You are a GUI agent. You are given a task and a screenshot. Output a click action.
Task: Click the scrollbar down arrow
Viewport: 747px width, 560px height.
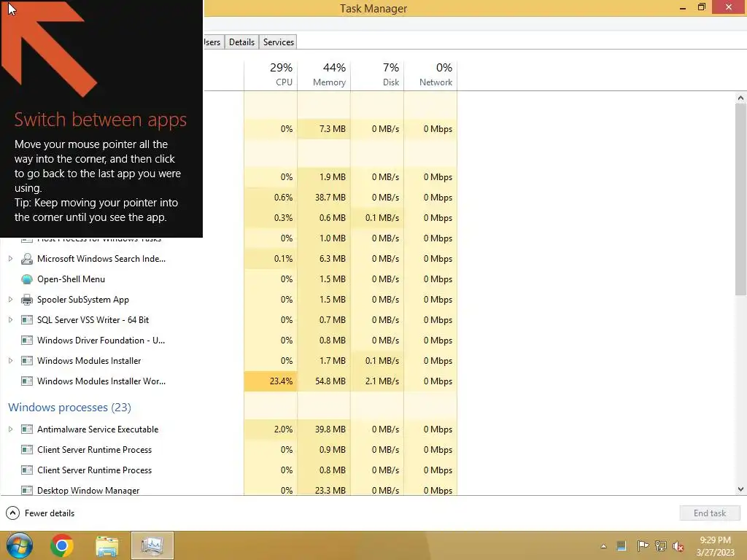point(740,489)
